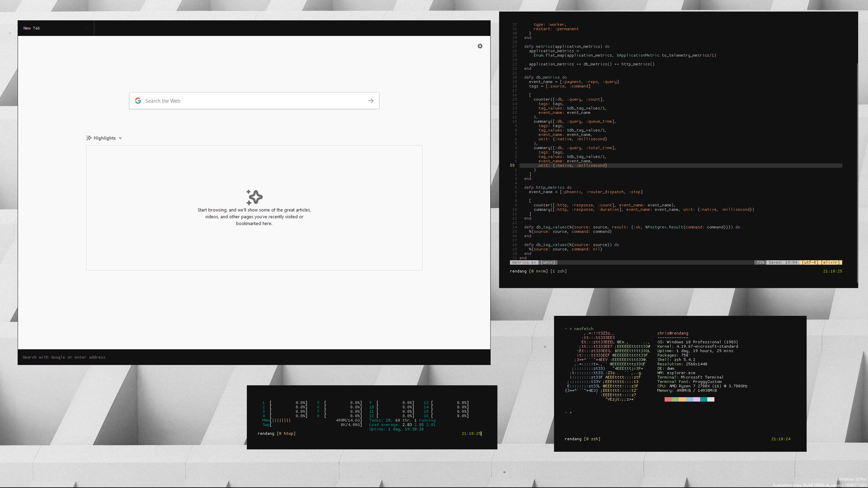Click the sparkle icon next to Highlights
The height and width of the screenshot is (488, 868).
[x=89, y=138]
